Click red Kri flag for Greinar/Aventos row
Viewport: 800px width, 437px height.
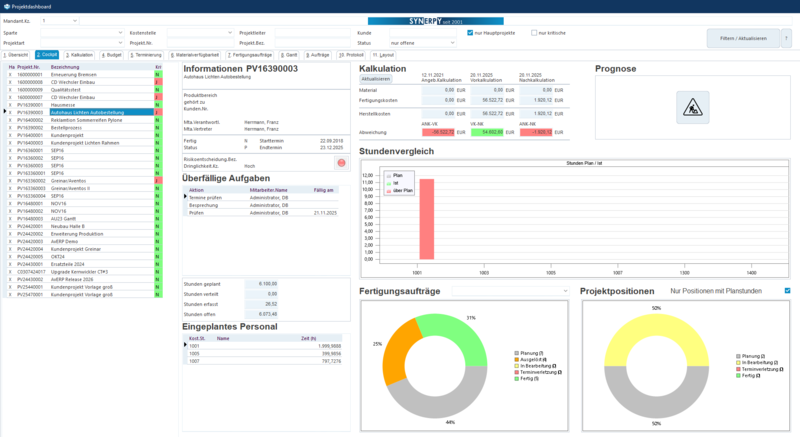coord(158,180)
